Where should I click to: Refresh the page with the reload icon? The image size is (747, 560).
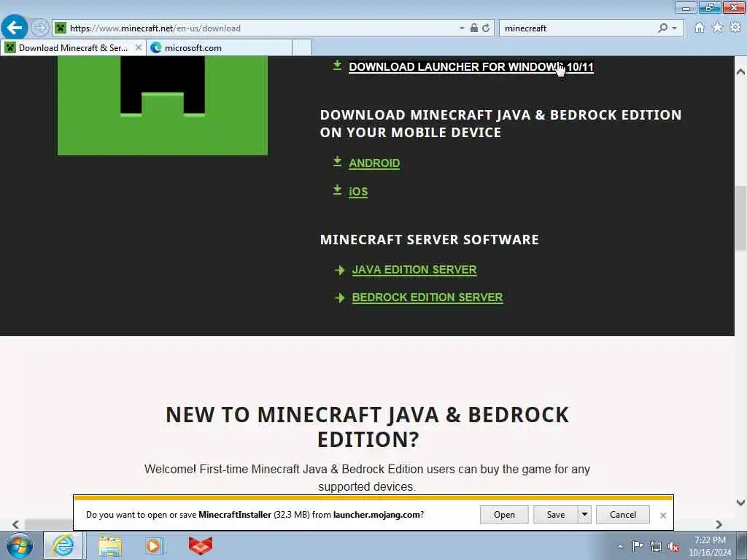[486, 28]
